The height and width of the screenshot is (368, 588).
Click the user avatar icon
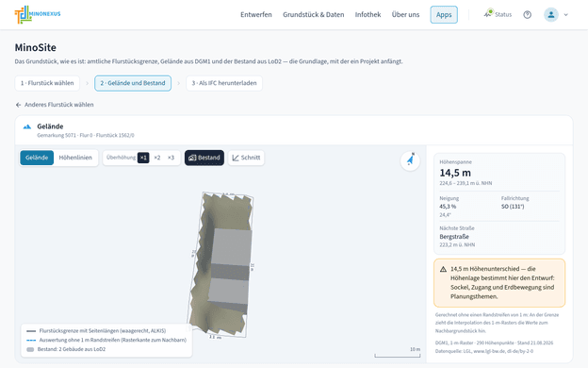click(x=551, y=15)
